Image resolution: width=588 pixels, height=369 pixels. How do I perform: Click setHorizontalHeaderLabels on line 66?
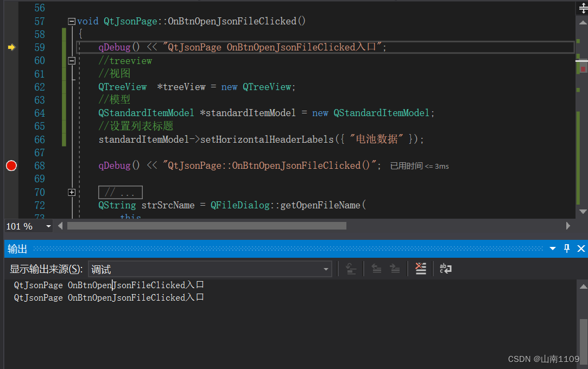coord(267,140)
